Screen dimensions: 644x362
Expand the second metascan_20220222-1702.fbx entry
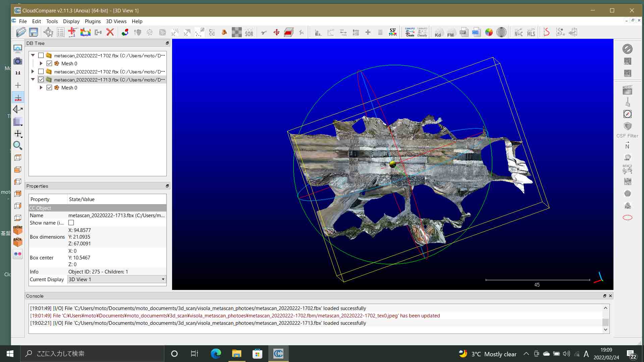coord(33,71)
